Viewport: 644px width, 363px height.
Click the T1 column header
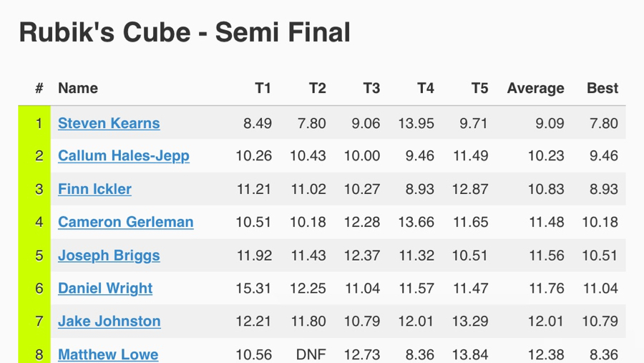tap(263, 88)
